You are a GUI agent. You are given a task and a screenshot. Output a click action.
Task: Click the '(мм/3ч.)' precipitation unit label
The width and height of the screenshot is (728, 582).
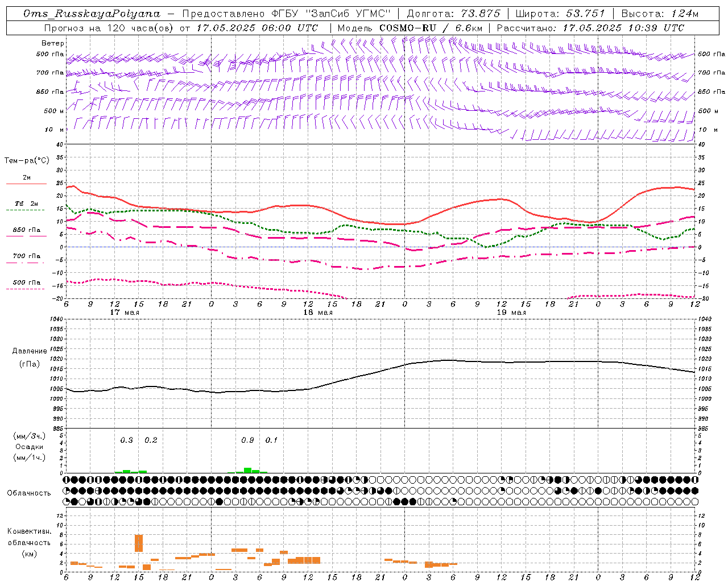29,436
